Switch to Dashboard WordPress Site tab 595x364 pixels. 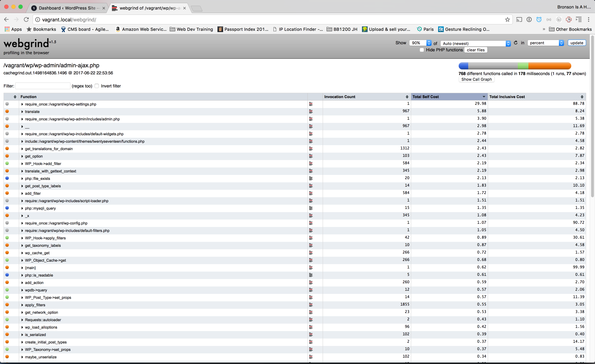pyautogui.click(x=67, y=8)
